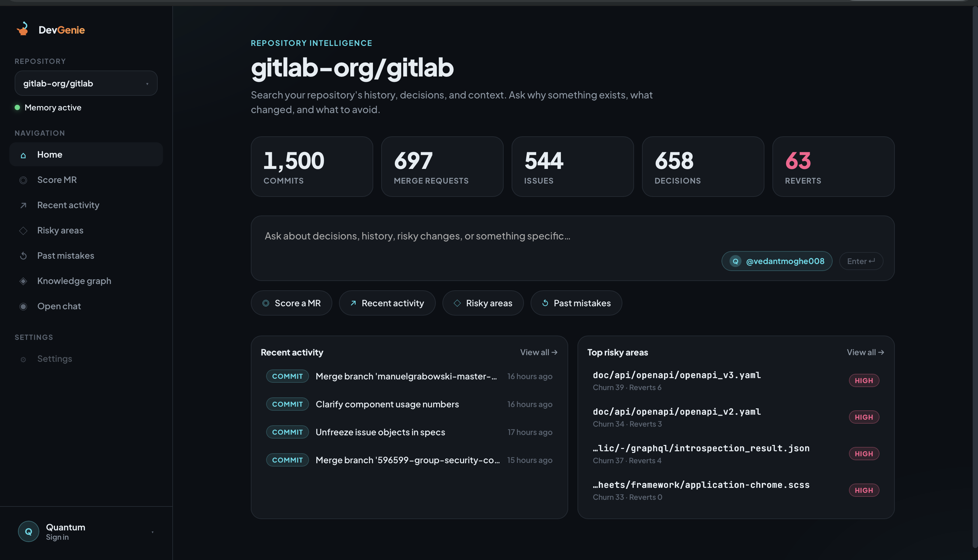Click the Score MR circle icon in sidebar

tap(23, 180)
